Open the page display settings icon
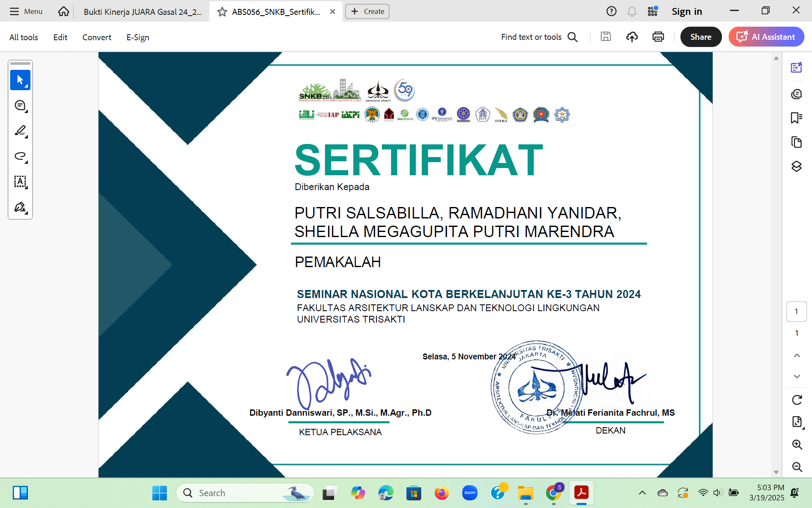Screen dimensions: 812x508 797,422
